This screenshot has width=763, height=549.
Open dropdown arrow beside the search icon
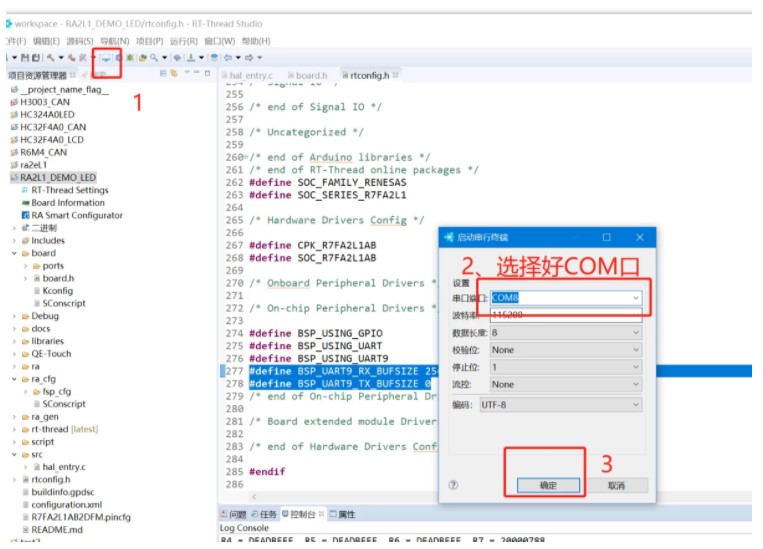click(164, 58)
